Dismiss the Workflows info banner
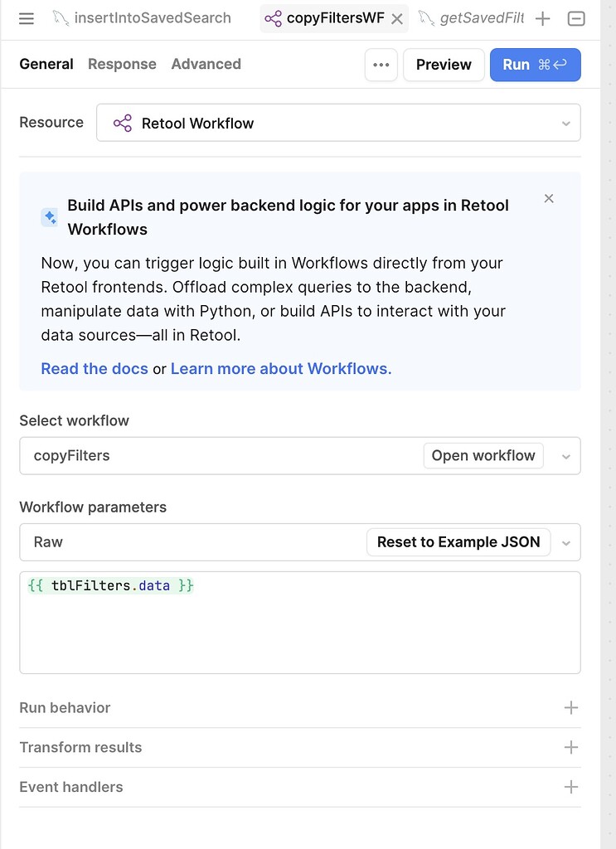 [549, 198]
